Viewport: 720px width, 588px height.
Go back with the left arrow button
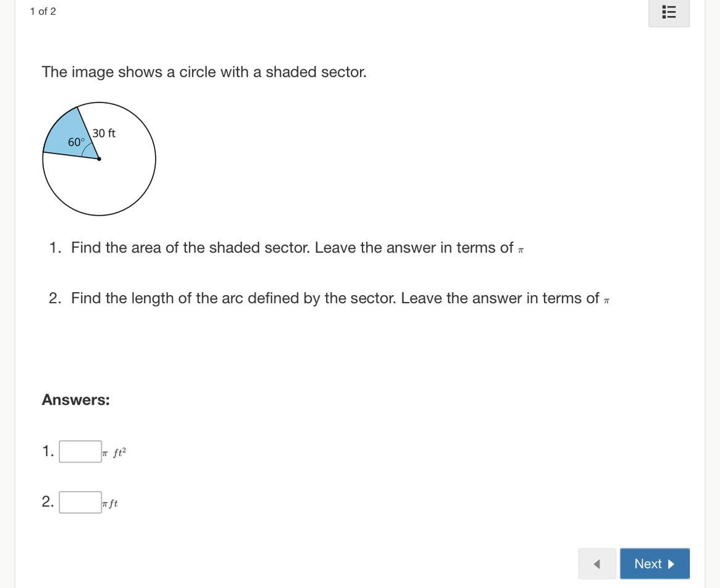click(x=597, y=564)
